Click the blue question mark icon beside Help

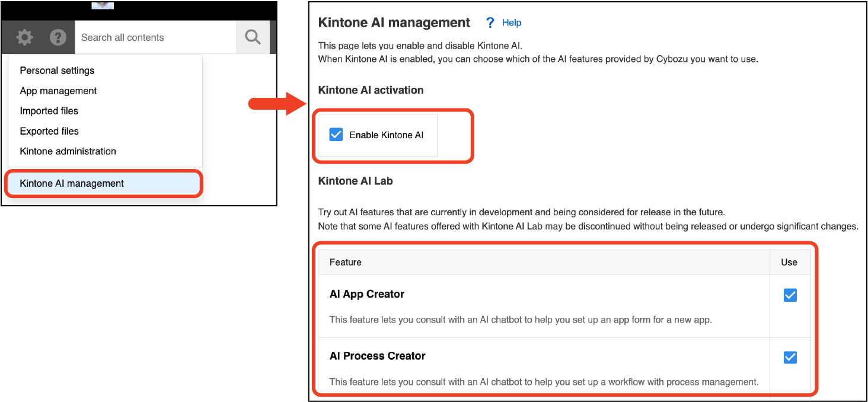490,23
